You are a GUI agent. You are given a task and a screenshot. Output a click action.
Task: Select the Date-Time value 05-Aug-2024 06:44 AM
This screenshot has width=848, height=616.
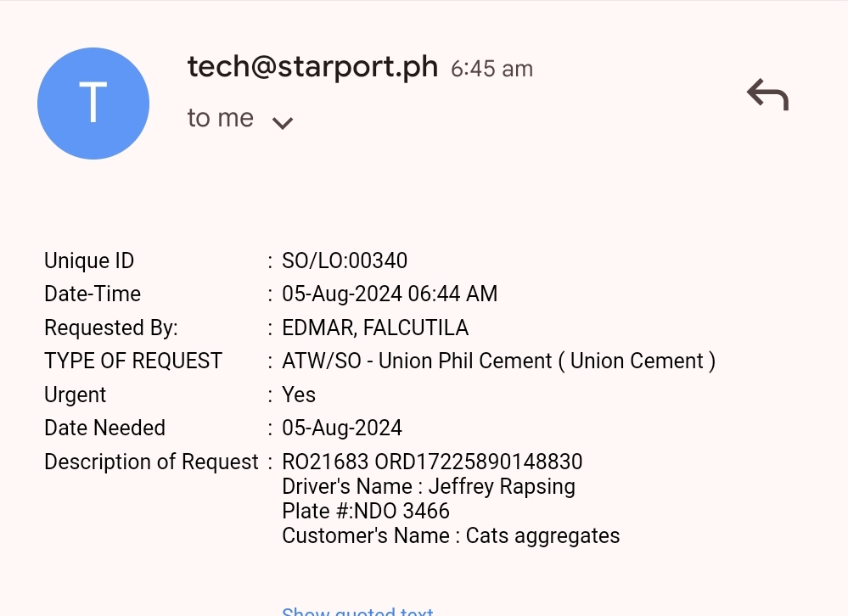390,294
